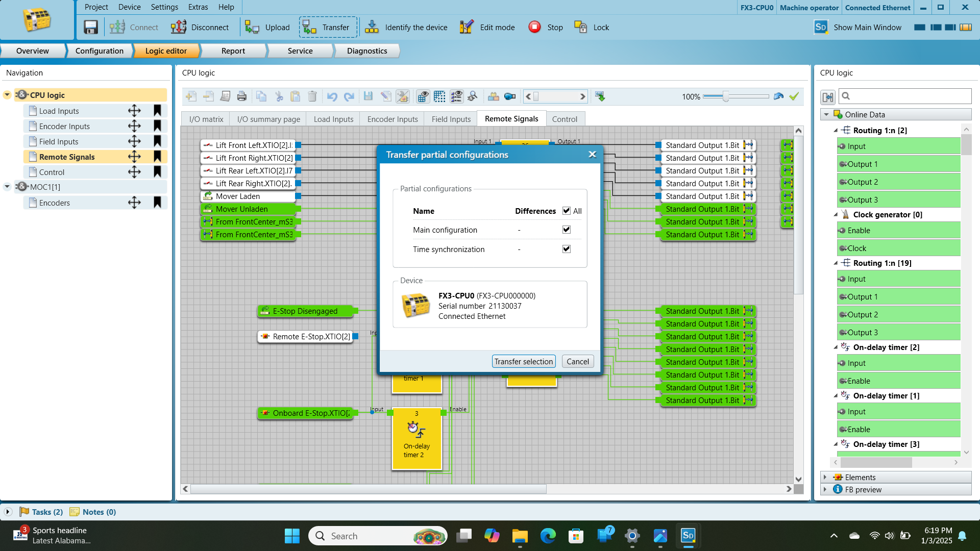Viewport: 980px width, 551px height.
Task: Open the Tasks (2) panel
Action: pos(42,512)
